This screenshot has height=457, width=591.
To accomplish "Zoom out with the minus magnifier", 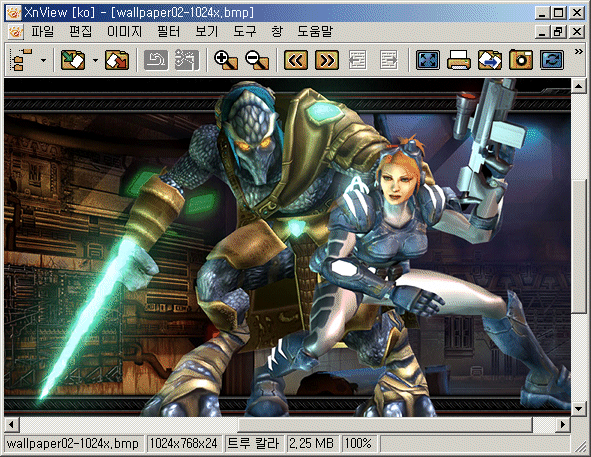I will tap(257, 60).
